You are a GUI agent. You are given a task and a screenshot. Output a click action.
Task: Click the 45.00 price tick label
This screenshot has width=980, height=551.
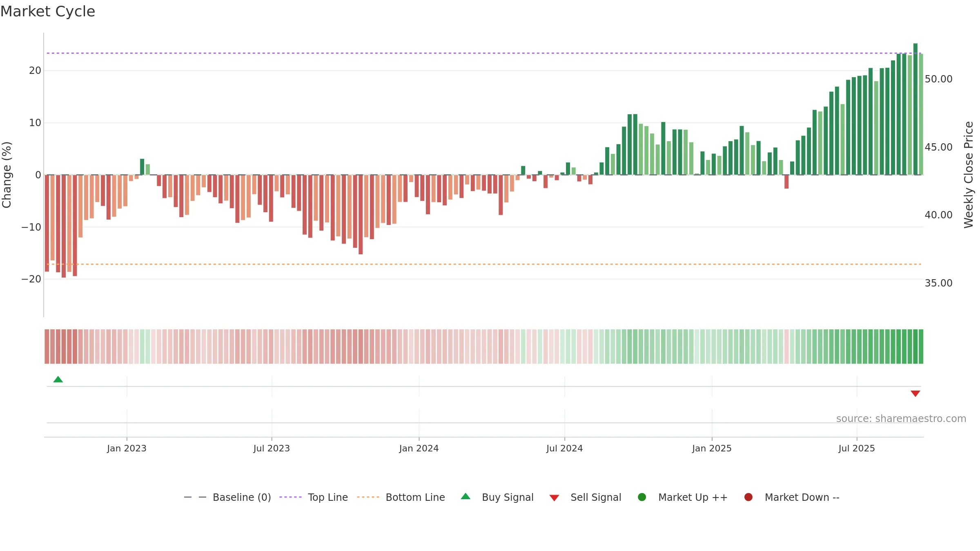pos(938,147)
